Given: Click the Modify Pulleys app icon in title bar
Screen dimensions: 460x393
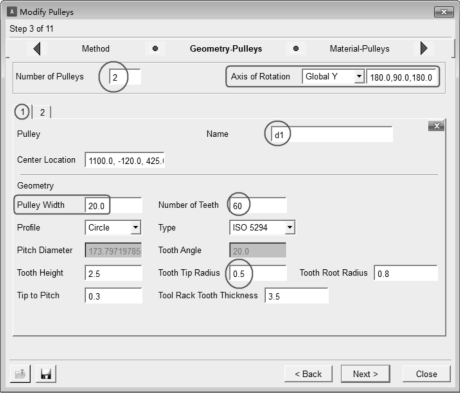Looking at the screenshot, I should click(12, 12).
